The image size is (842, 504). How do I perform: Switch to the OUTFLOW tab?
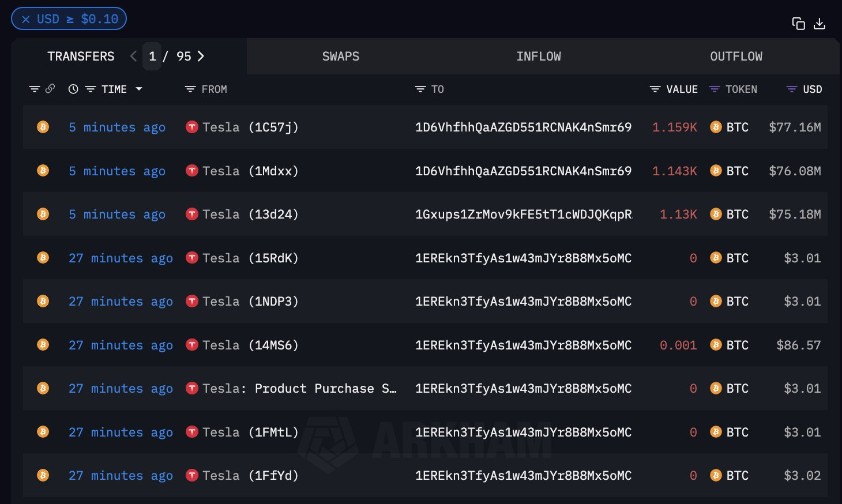(736, 56)
